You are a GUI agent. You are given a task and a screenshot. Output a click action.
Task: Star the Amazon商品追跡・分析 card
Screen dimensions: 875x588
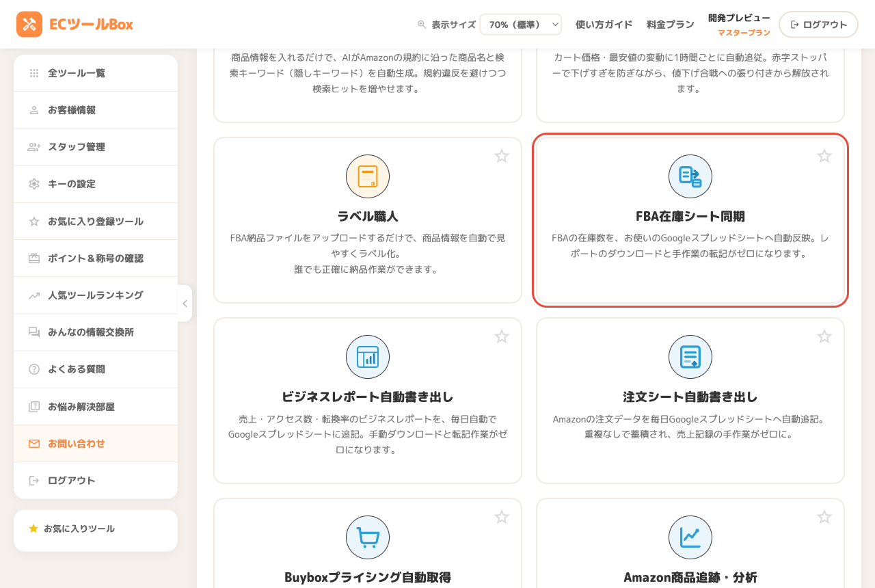pyautogui.click(x=824, y=517)
